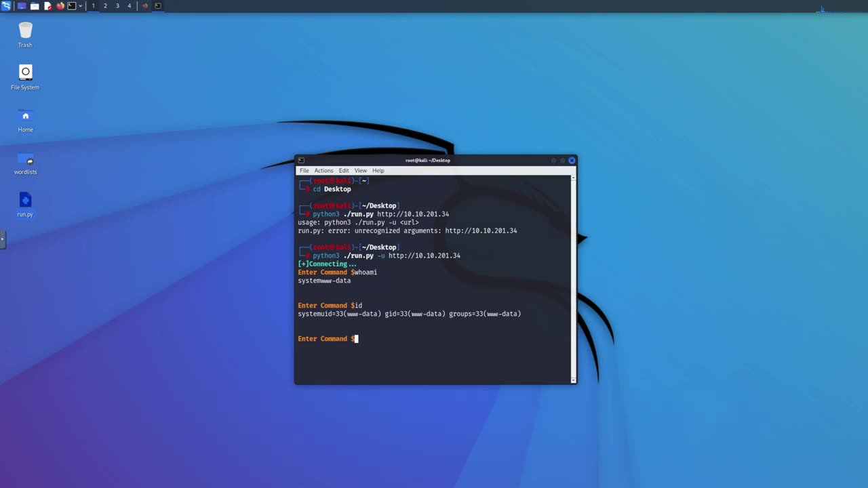The image size is (868, 488).
Task: Open the terminal Help menu
Action: tap(378, 171)
